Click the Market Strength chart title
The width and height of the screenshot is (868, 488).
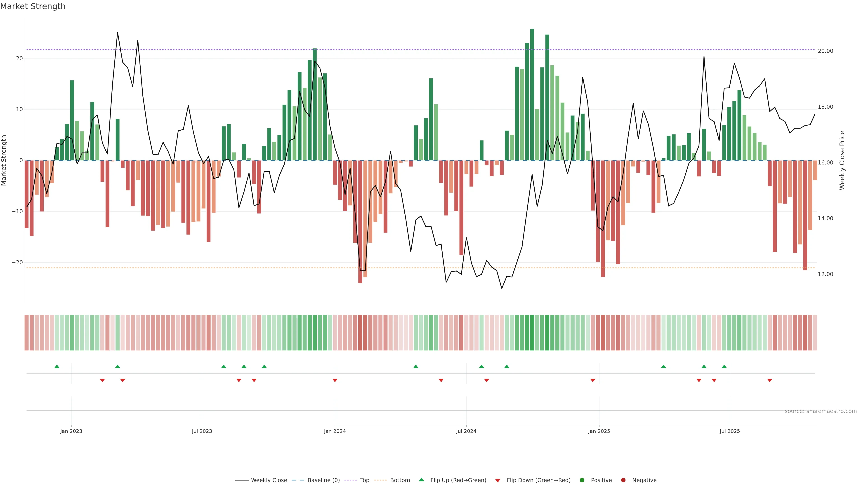point(33,6)
